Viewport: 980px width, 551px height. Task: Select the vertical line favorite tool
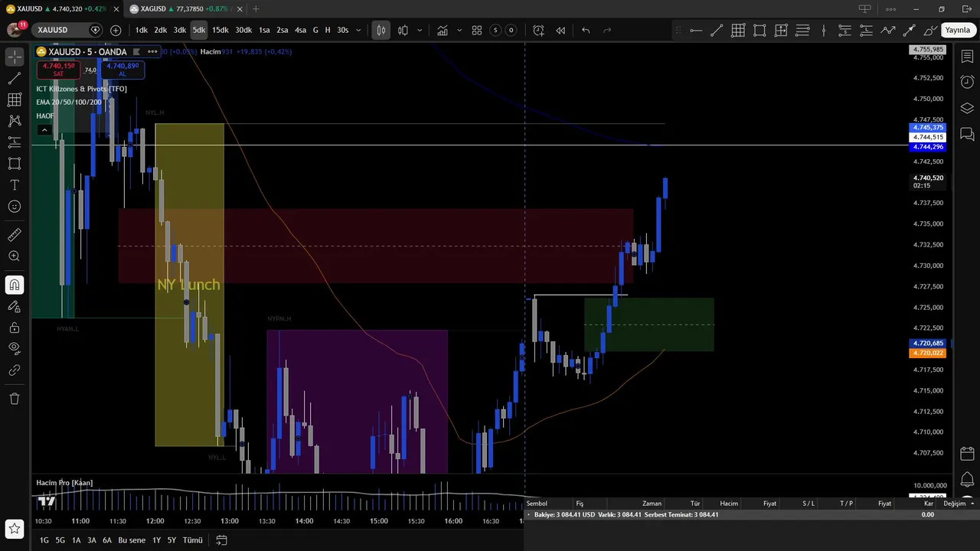pyautogui.click(x=824, y=31)
